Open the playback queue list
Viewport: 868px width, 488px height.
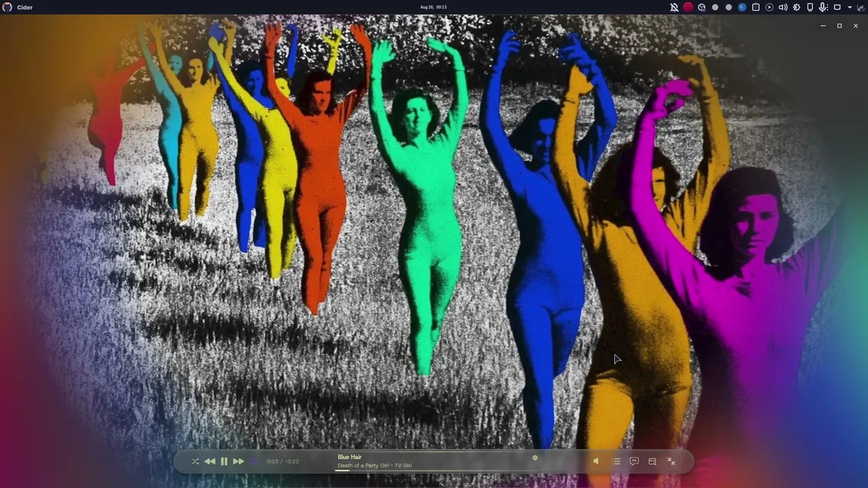click(x=616, y=462)
